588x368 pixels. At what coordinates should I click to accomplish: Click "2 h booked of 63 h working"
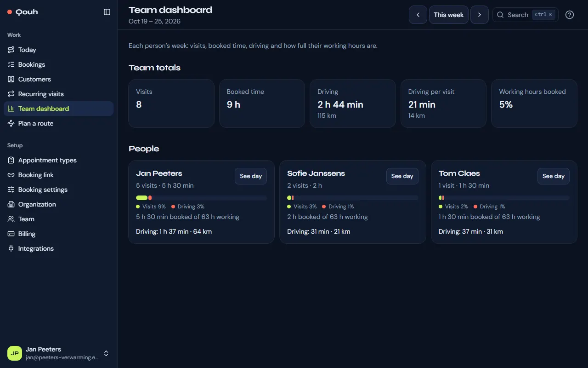pyautogui.click(x=328, y=217)
